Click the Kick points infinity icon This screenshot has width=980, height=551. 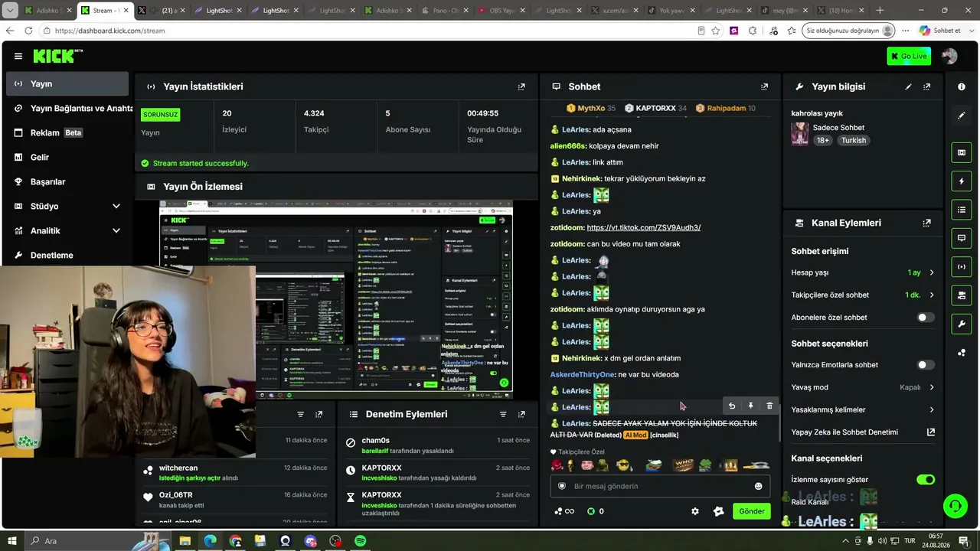tap(565, 511)
